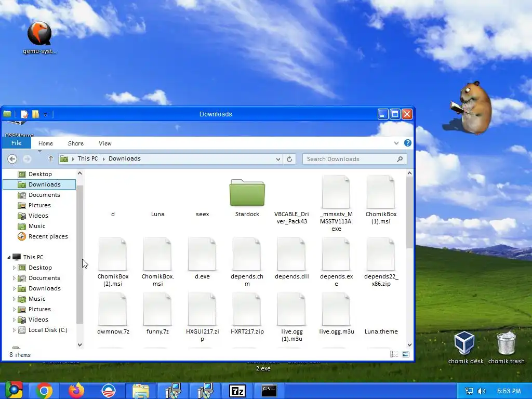Switch to the command prompt taskbar icon
Image resolution: width=532 pixels, height=399 pixels.
pyautogui.click(x=269, y=391)
